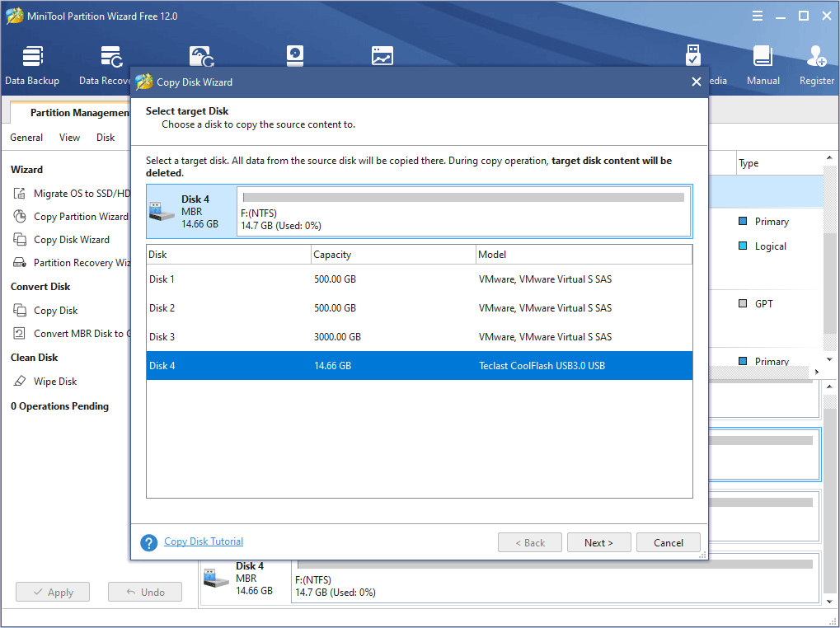
Task: Click the Copy Disk icon under Convert Disk
Action: 20,310
